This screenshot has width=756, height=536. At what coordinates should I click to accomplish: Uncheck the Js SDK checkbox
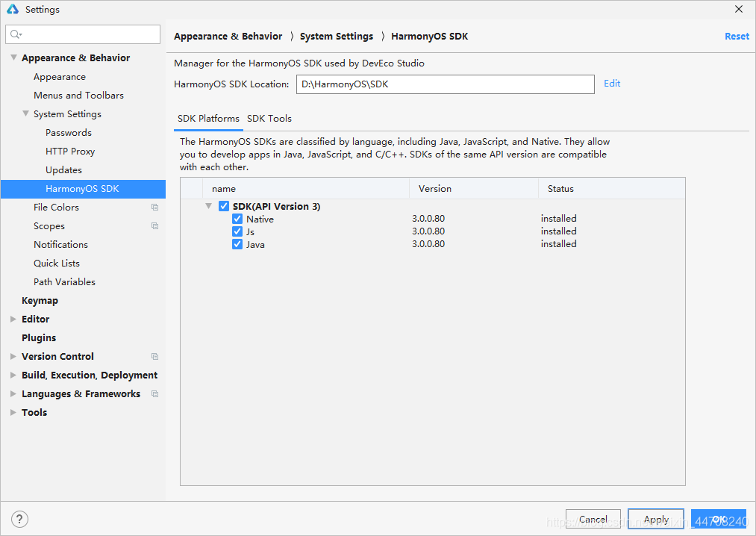(x=237, y=231)
